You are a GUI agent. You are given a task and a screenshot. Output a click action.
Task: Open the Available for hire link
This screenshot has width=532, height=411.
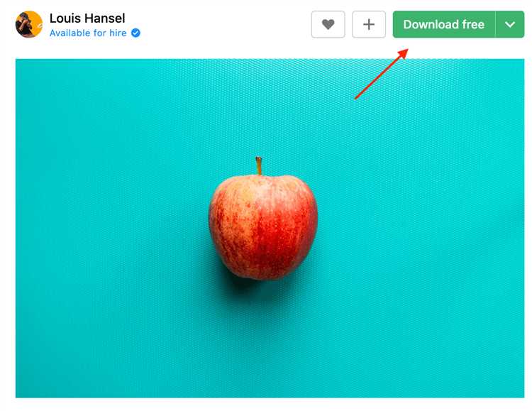88,33
